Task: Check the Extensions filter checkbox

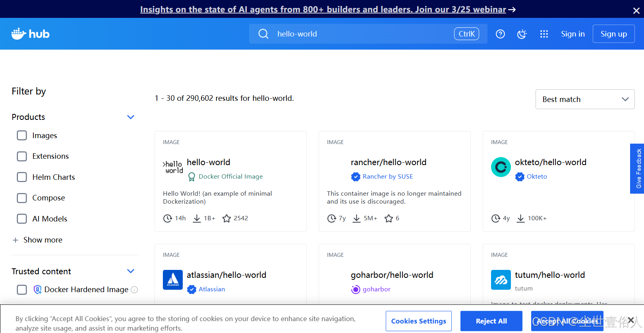Action: [22, 156]
